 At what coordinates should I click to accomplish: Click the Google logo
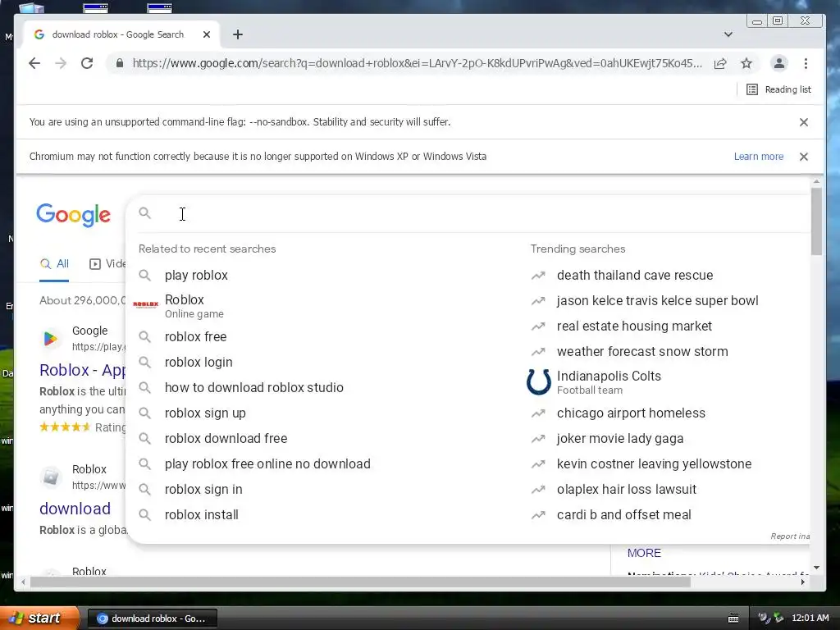73,215
